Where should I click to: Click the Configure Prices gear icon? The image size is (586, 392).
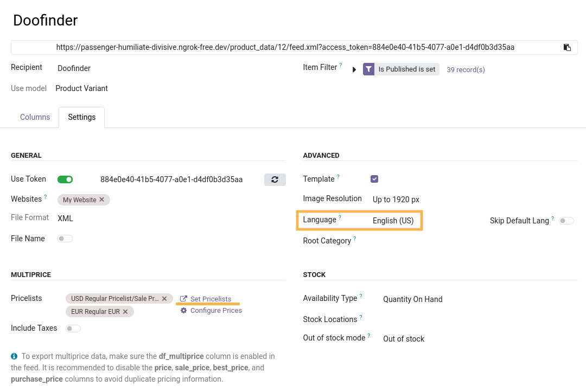coord(183,310)
